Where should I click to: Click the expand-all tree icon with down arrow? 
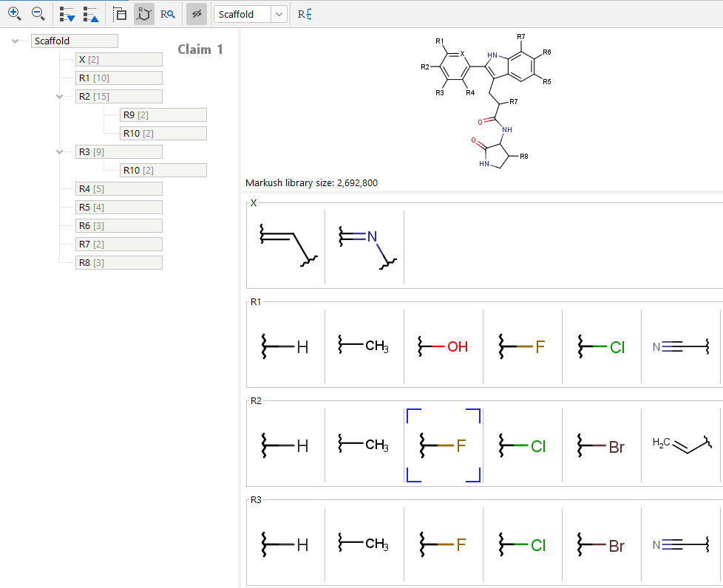(x=66, y=13)
